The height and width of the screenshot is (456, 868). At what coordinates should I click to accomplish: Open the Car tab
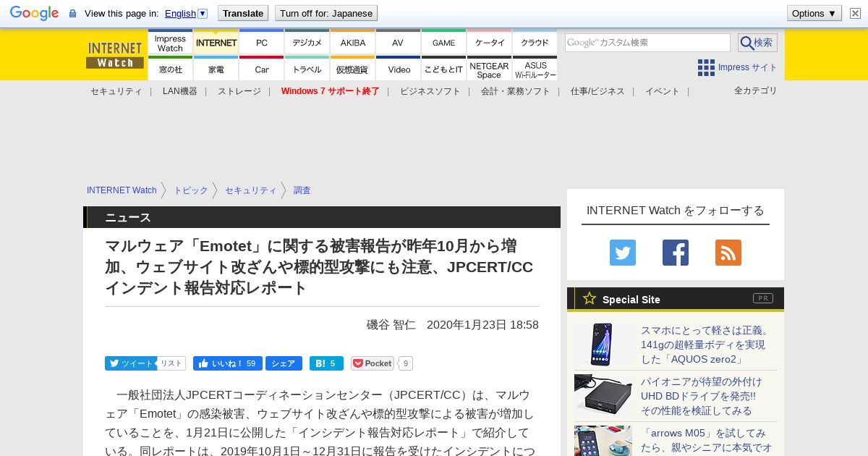(x=262, y=69)
